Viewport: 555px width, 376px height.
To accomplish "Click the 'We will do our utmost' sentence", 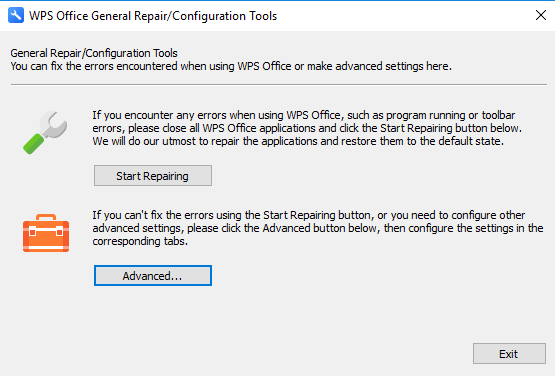I will tap(298, 141).
